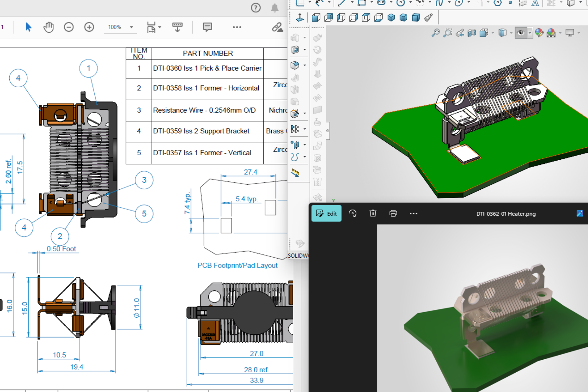The width and height of the screenshot is (588, 392).
Task: Expand the page fit options arrow
Action: [x=160, y=27]
